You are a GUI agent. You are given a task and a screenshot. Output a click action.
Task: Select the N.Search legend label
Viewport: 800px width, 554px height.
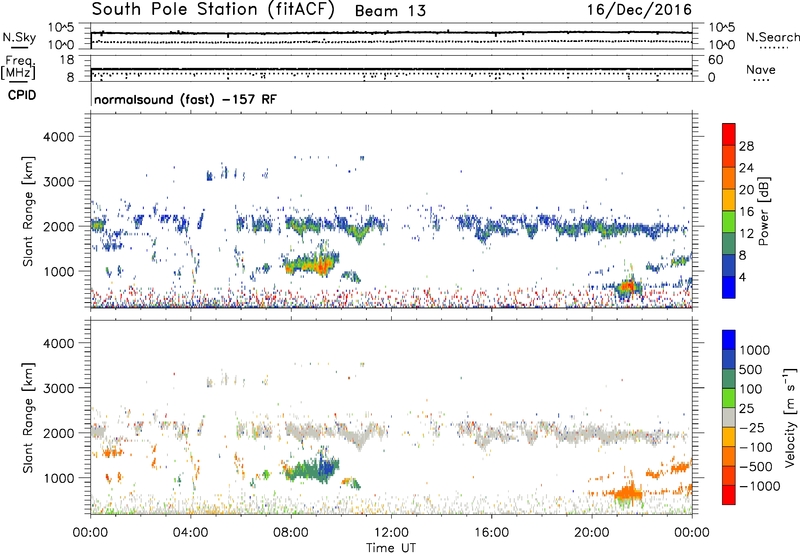point(772,37)
